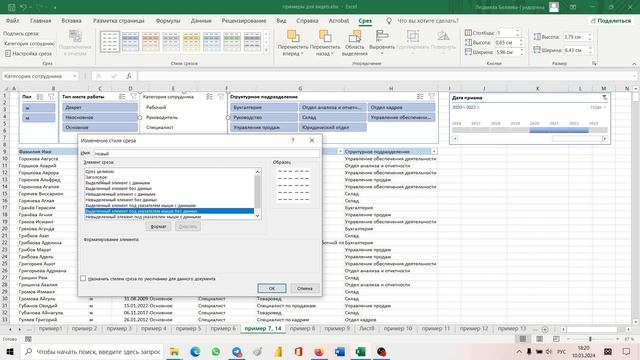Screen dimensions: 640x360
Task: Open the Edge browser in the taskbar
Action: click(195, 351)
